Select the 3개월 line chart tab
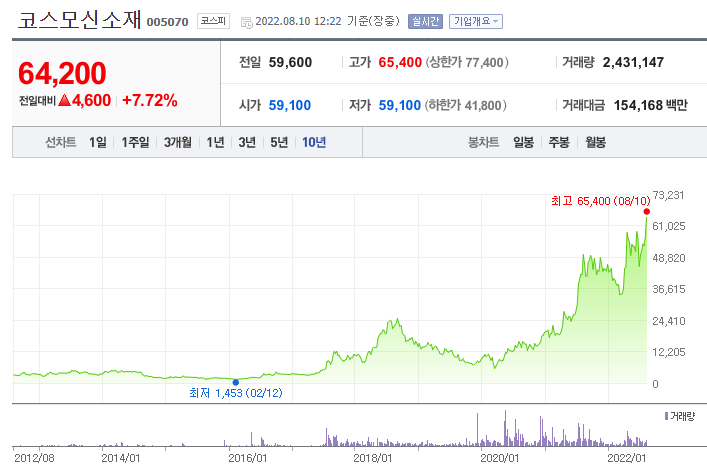This screenshot has width=707, height=476. tap(178, 142)
